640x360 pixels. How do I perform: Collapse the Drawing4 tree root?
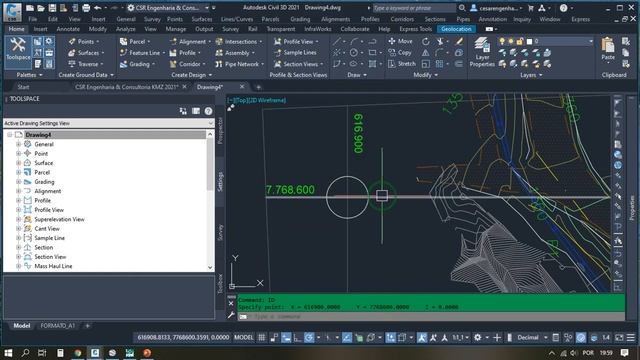pyautogui.click(x=9, y=135)
